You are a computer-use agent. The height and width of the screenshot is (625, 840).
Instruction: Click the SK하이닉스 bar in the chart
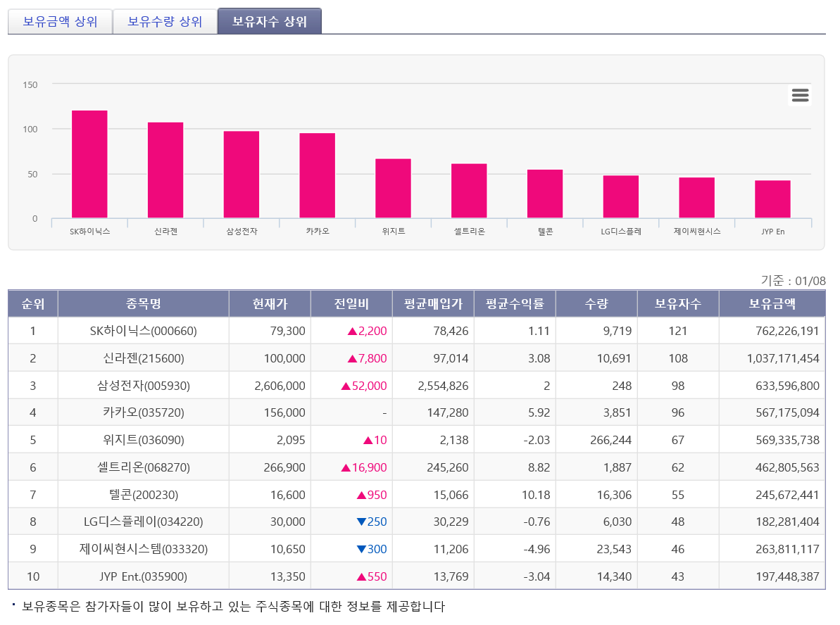89,164
